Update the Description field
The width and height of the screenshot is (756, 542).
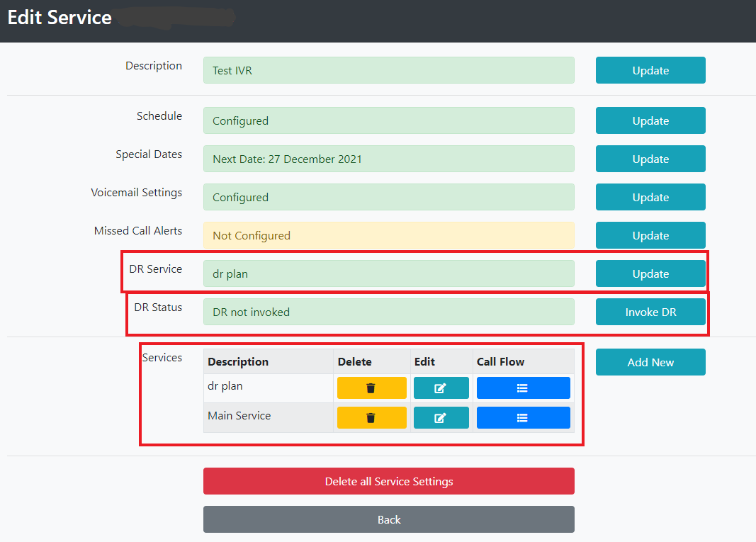(x=650, y=70)
